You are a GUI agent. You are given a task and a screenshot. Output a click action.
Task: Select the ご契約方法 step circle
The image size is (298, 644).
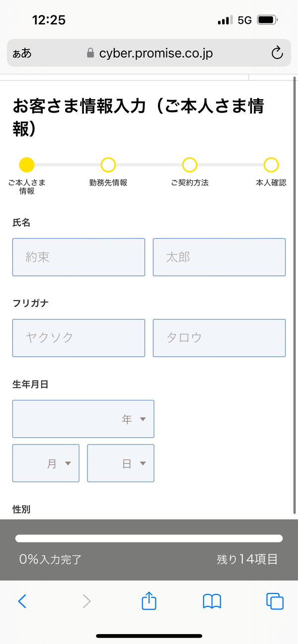click(x=190, y=165)
